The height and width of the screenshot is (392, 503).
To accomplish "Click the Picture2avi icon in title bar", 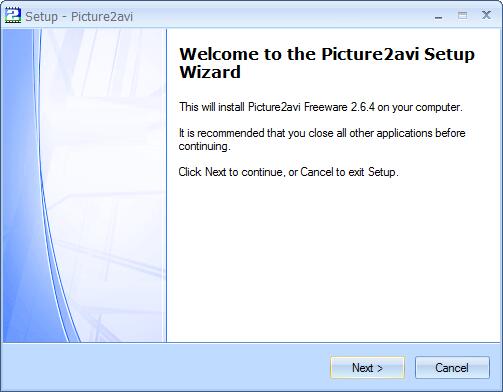I will 13,16.
